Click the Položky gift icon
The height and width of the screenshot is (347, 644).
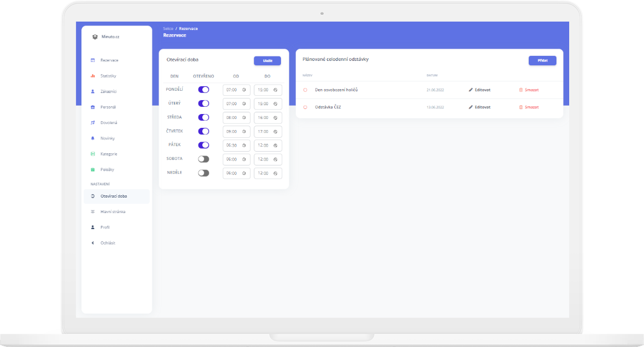93,169
